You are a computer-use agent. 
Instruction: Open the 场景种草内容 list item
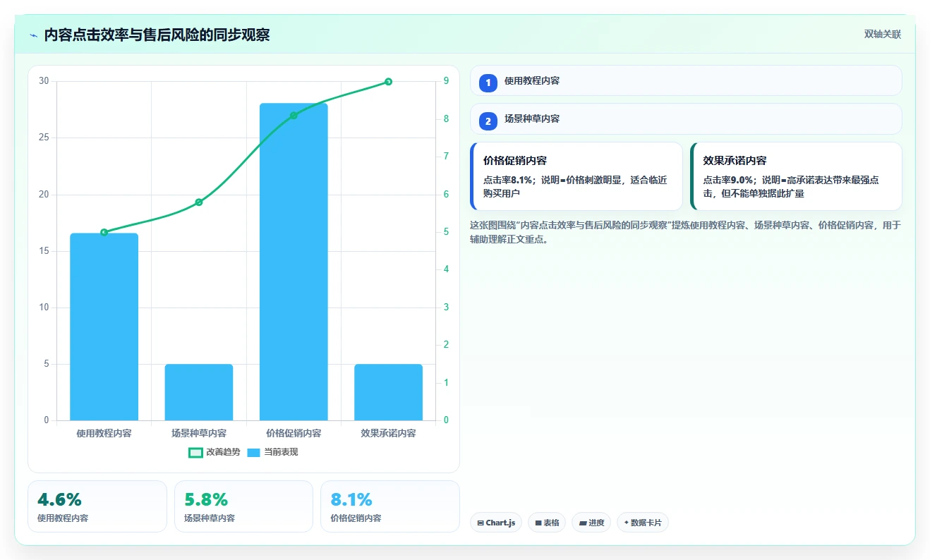[x=686, y=118]
